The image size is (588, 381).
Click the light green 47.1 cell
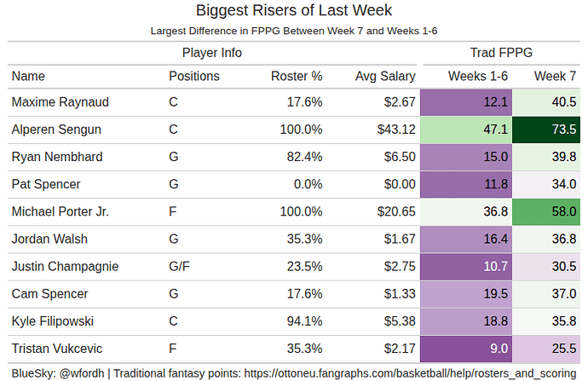click(x=468, y=130)
